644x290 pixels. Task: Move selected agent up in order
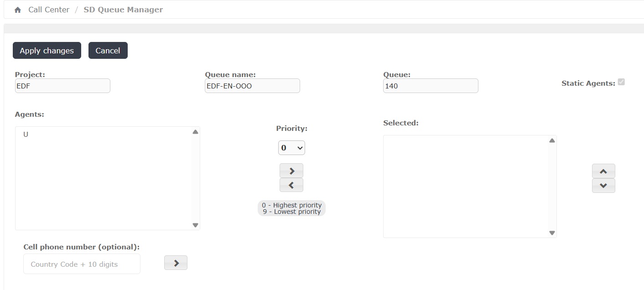(603, 171)
